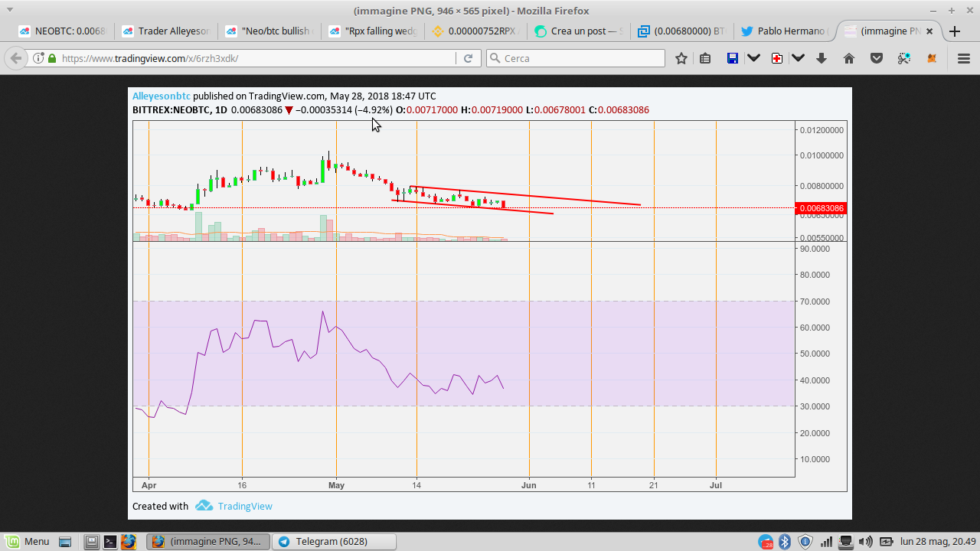
Task: Click the Alleyesonbtc author name
Action: point(162,96)
